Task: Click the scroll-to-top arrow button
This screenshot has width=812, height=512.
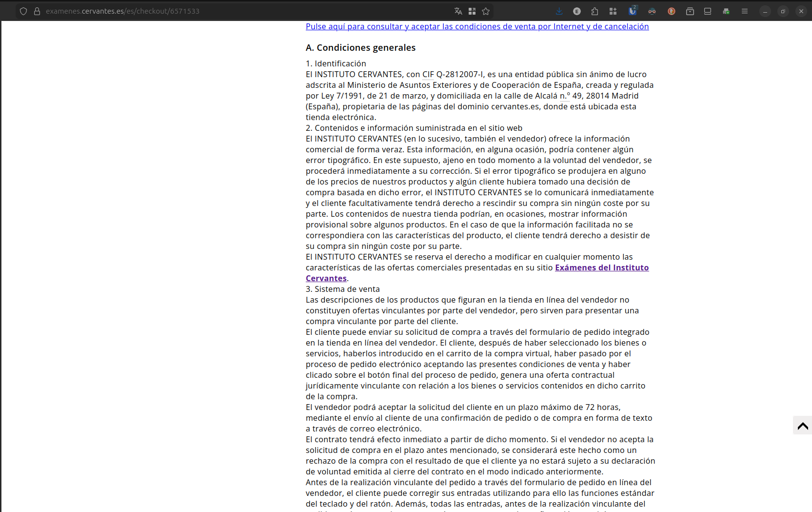Action: (x=803, y=425)
